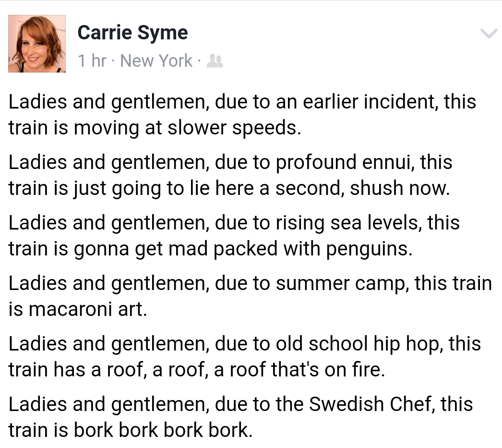Click the friends audience privacy icon
Screen dimensions: 502x448
(214, 61)
